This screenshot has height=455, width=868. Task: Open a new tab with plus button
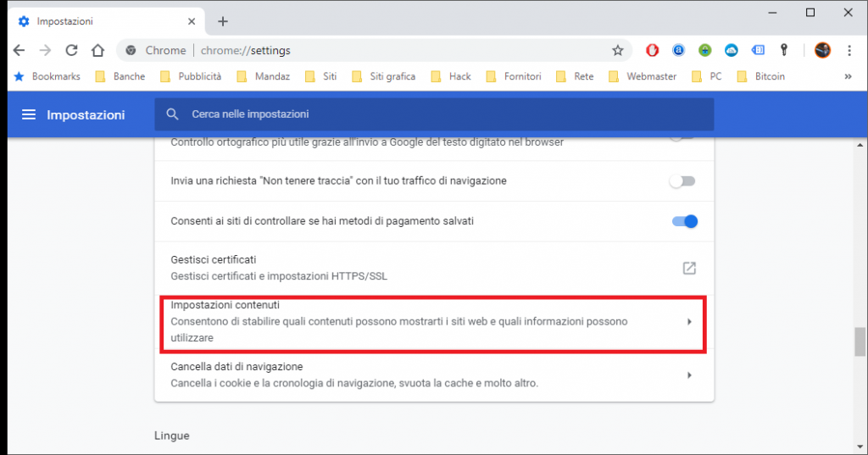click(x=223, y=21)
